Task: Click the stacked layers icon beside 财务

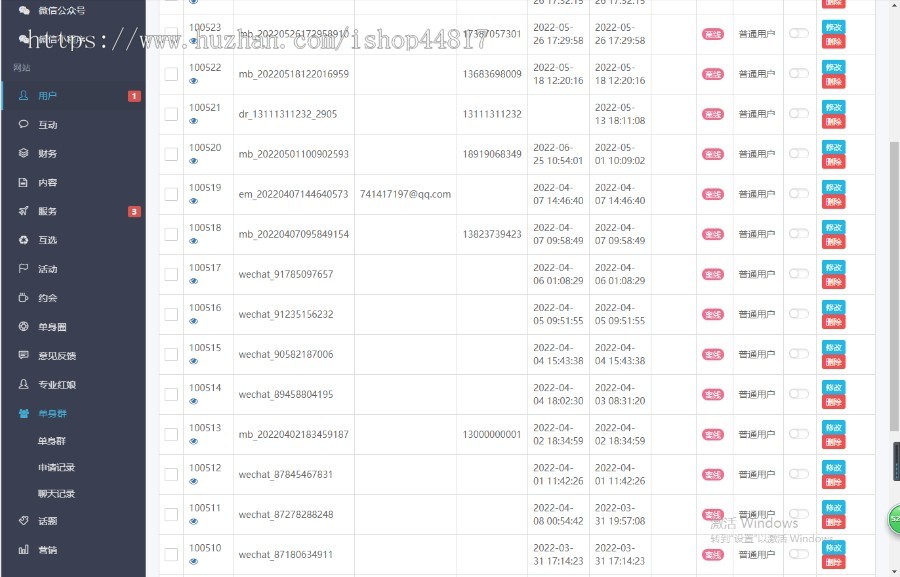Action: [24, 153]
